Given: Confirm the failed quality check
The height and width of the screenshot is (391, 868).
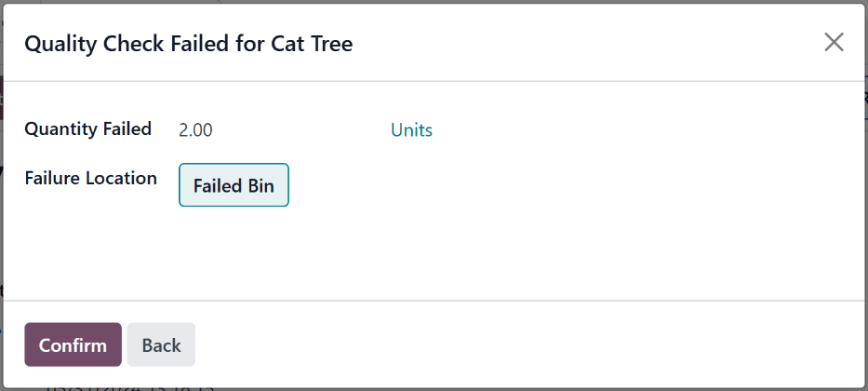Looking at the screenshot, I should click(x=73, y=345).
